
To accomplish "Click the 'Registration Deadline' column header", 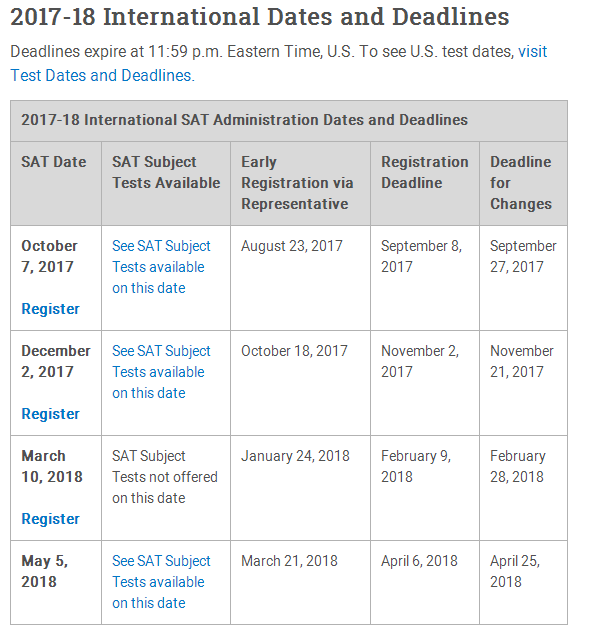I will coord(424,172).
